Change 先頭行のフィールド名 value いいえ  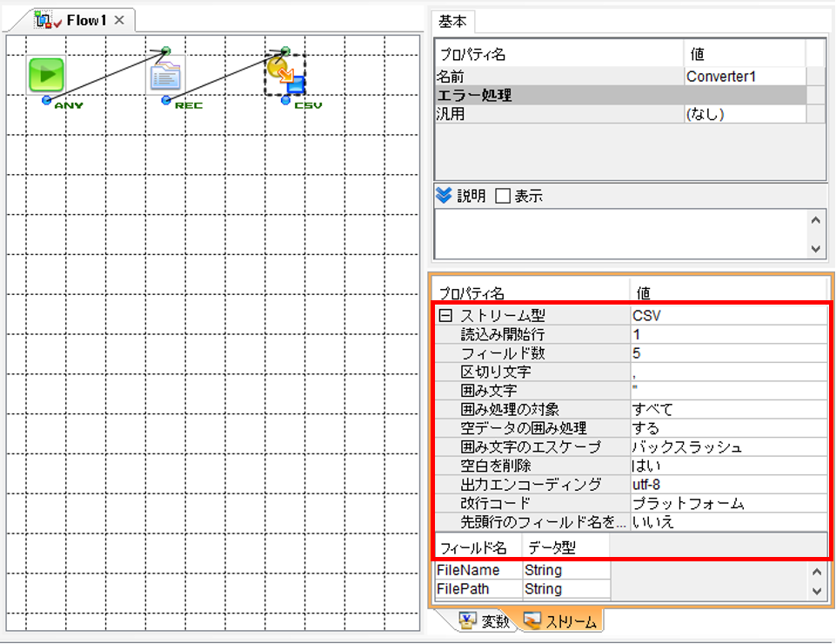click(x=728, y=522)
